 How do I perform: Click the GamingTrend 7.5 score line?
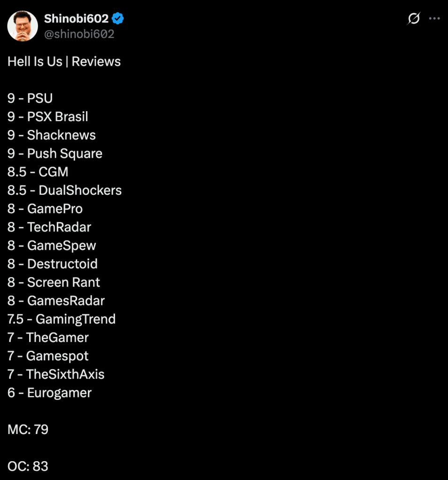[62, 319]
